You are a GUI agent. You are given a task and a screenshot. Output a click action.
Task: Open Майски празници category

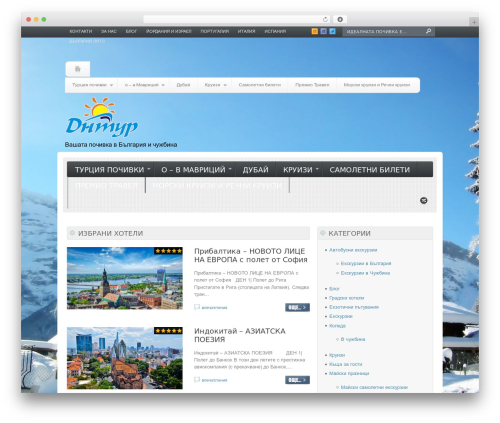pyautogui.click(x=349, y=373)
